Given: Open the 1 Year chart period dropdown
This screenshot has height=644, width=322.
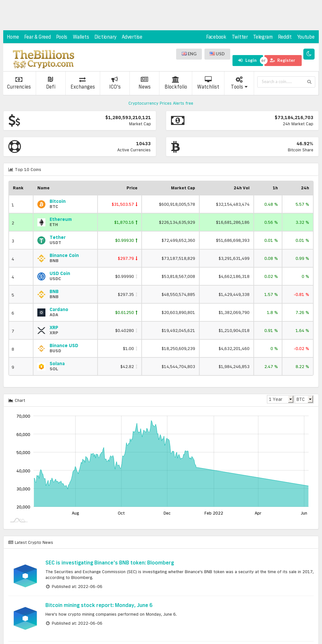Looking at the screenshot, I should tap(280, 399).
